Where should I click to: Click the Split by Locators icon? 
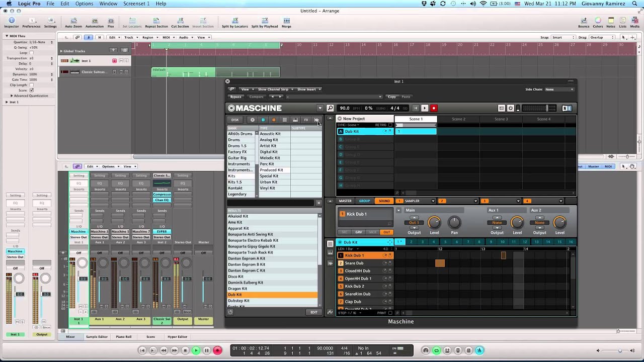click(x=235, y=23)
